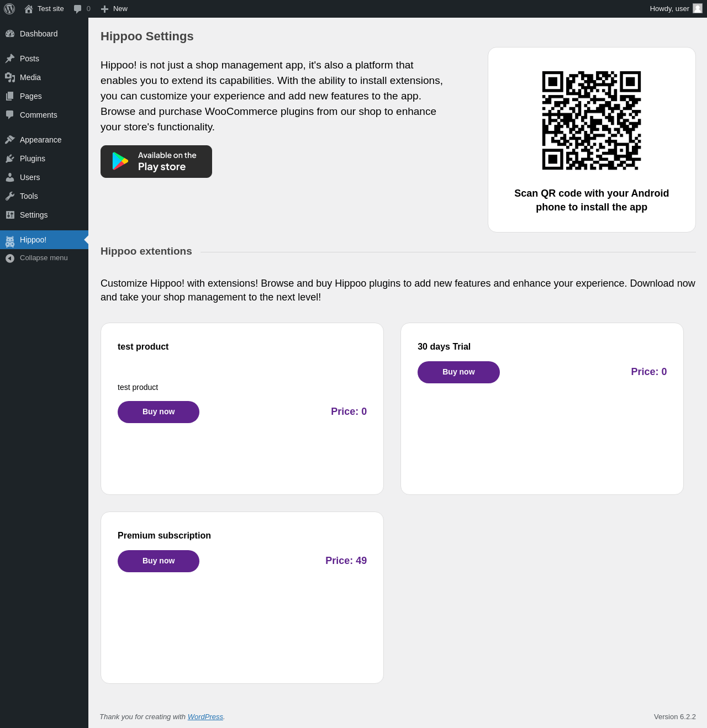Click the Appearance paintbrush icon
The width and height of the screenshot is (707, 728).
click(x=10, y=140)
